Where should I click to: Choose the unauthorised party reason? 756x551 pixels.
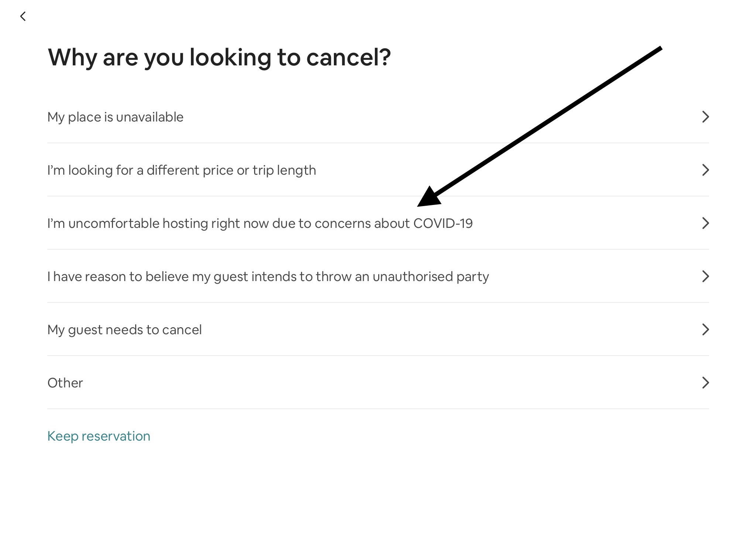pyautogui.click(x=268, y=276)
